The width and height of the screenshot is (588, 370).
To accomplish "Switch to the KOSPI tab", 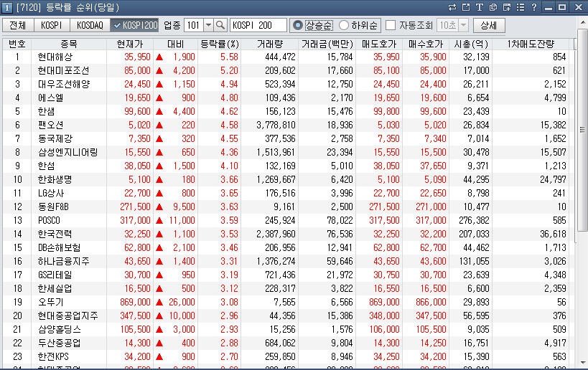I will (52, 25).
